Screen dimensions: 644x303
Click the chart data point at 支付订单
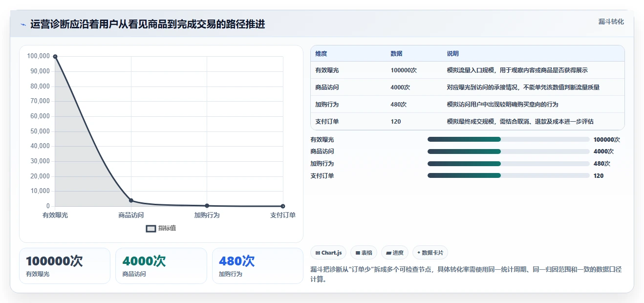[283, 206]
